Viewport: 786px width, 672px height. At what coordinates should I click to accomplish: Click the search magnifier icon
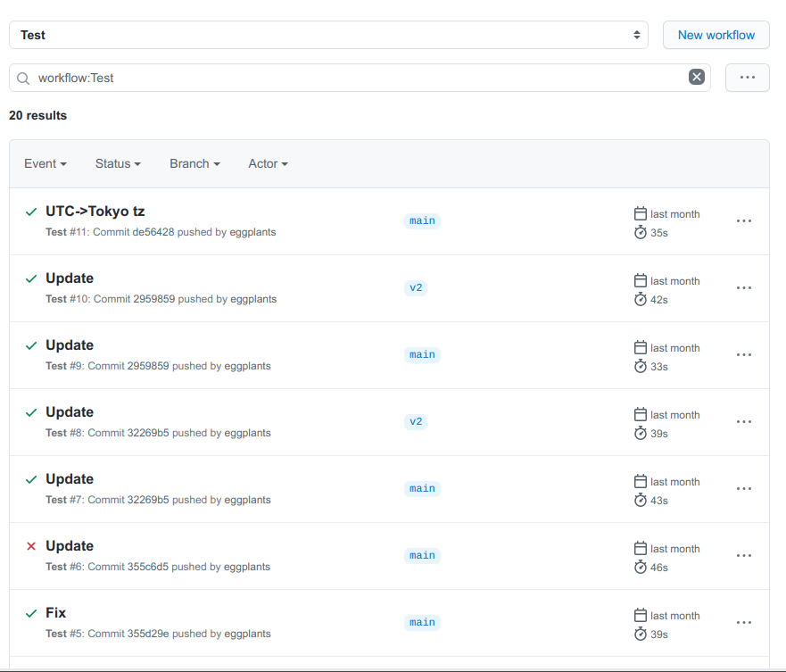click(23, 79)
